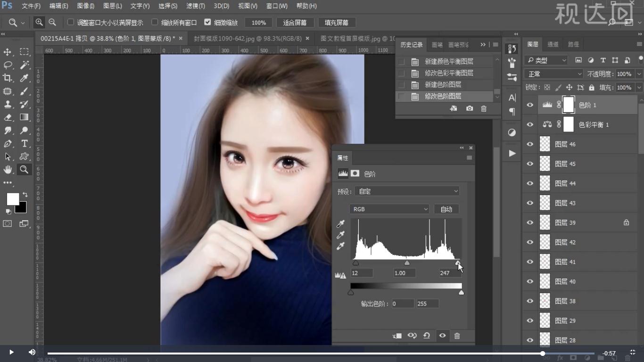644x362 pixels.
Task: Open the layer filter type dropdown
Action: pyautogui.click(x=546, y=60)
